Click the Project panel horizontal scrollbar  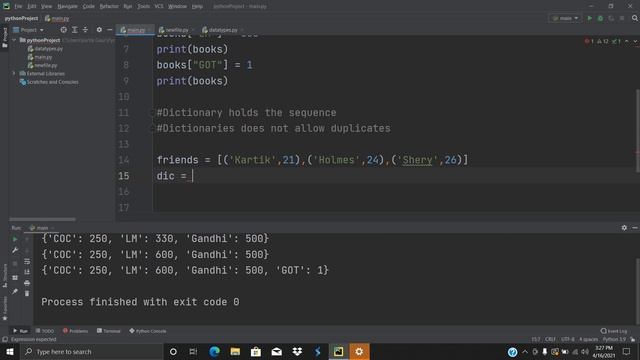click(42, 219)
